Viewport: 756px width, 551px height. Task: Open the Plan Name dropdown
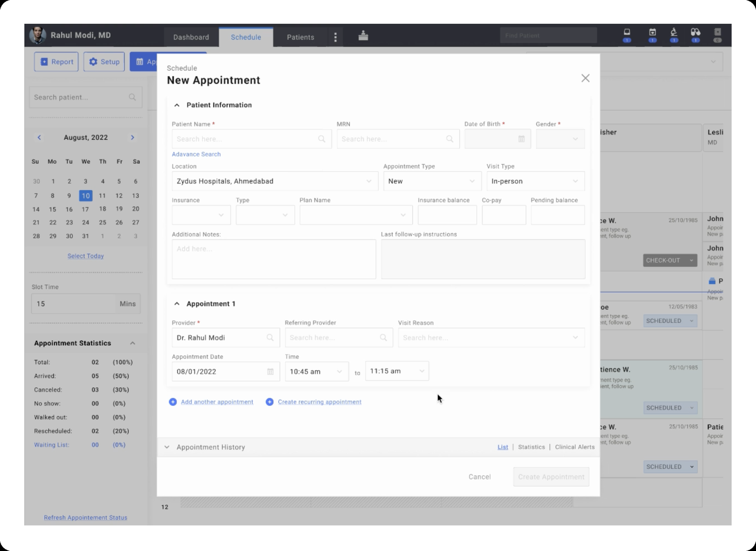pyautogui.click(x=356, y=215)
